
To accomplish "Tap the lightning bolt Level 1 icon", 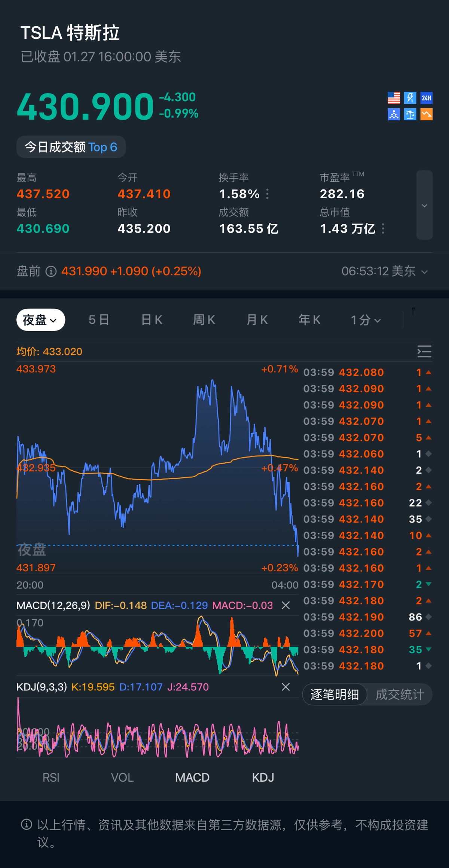I will (410, 98).
